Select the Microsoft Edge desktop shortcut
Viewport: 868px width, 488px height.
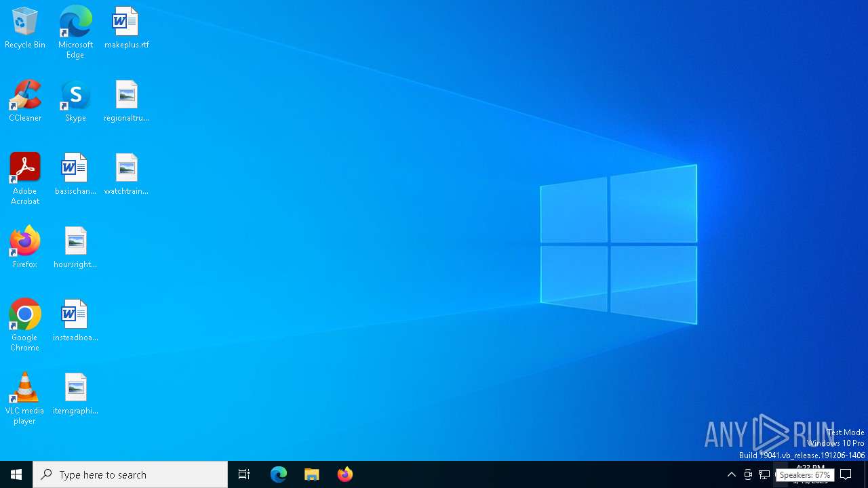(75, 33)
